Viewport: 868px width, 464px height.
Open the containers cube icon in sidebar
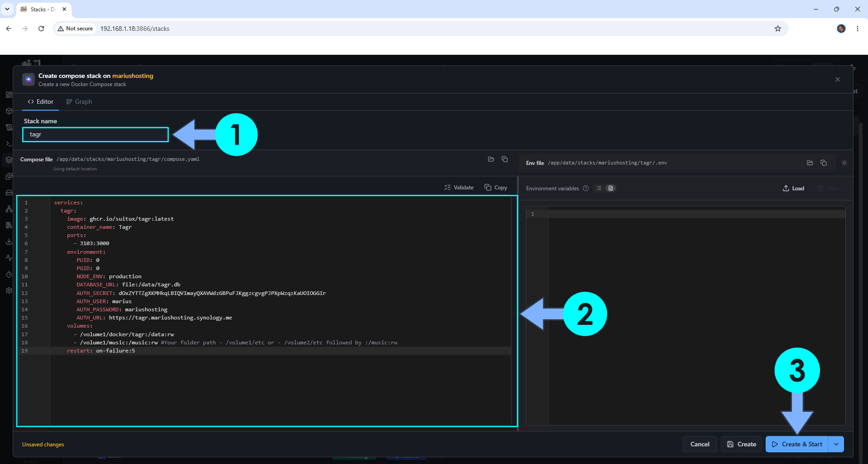9,111
